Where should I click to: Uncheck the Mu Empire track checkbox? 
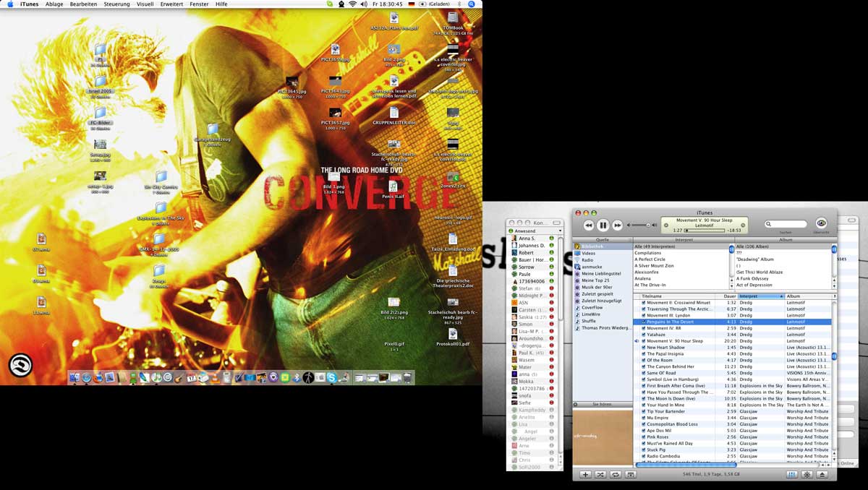point(644,418)
